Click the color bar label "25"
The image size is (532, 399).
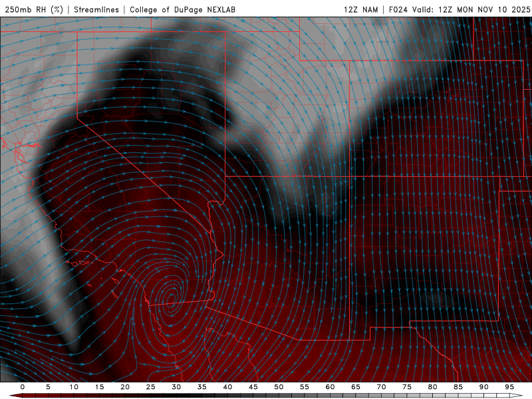point(151,387)
